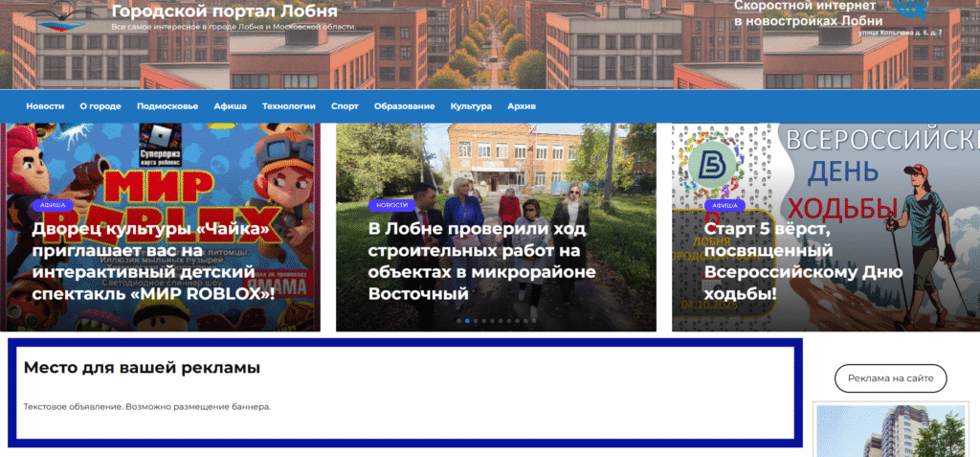The height and width of the screenshot is (457, 980).
Task: Open the Технологии navigation item
Action: [x=289, y=106]
